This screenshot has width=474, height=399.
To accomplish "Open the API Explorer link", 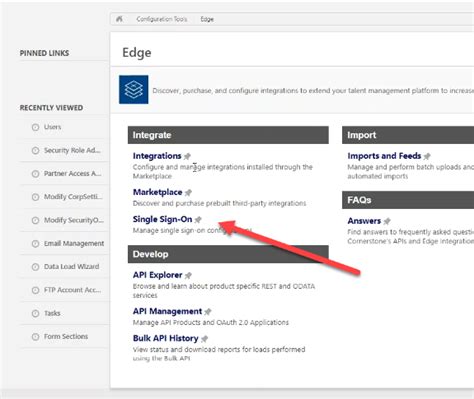I will (157, 275).
